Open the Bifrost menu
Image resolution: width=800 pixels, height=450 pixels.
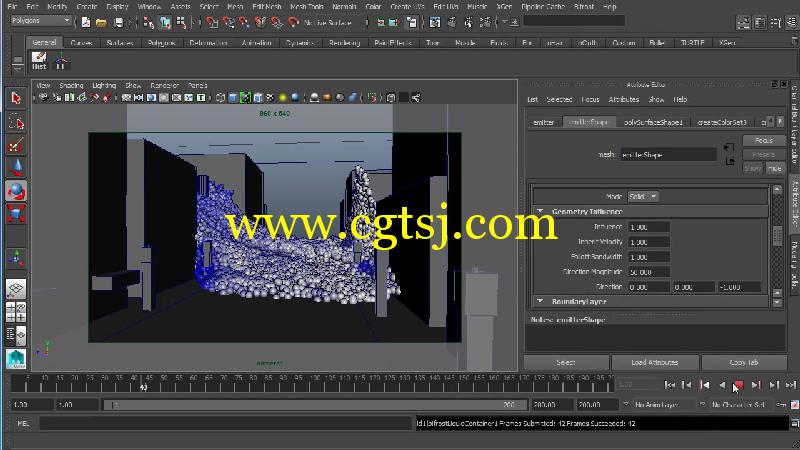[584, 7]
